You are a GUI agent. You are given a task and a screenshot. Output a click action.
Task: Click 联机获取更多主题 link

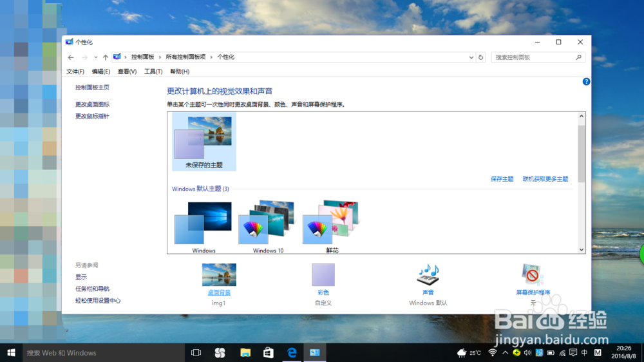point(545,178)
